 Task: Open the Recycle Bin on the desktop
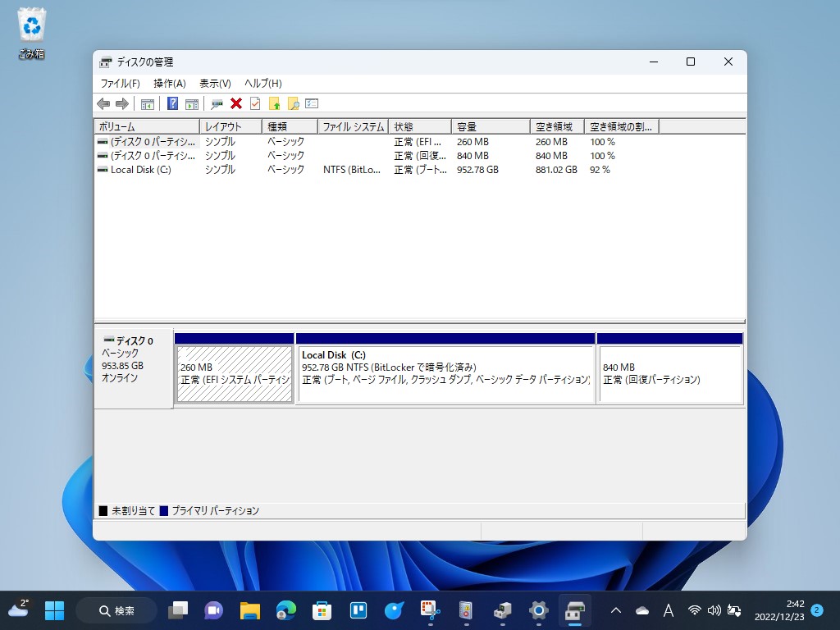pyautogui.click(x=30, y=25)
